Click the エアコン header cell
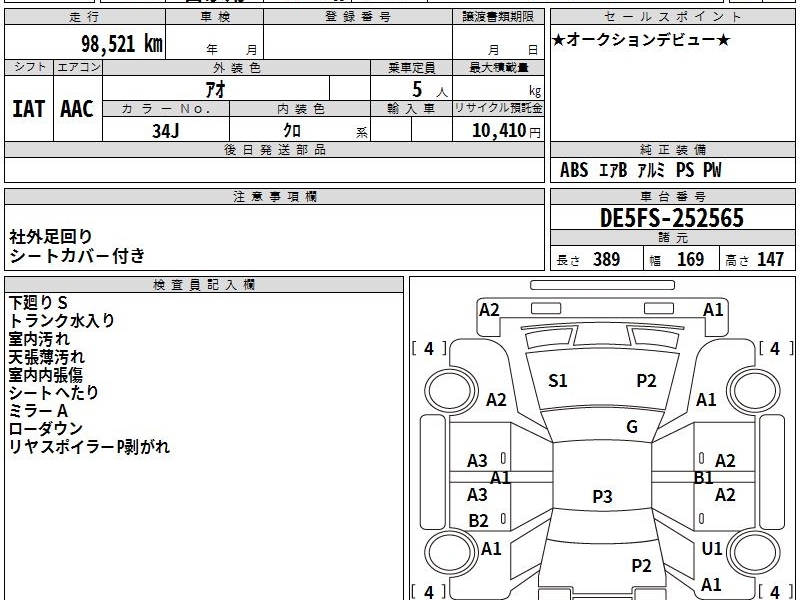This screenshot has width=800, height=600. (x=78, y=67)
